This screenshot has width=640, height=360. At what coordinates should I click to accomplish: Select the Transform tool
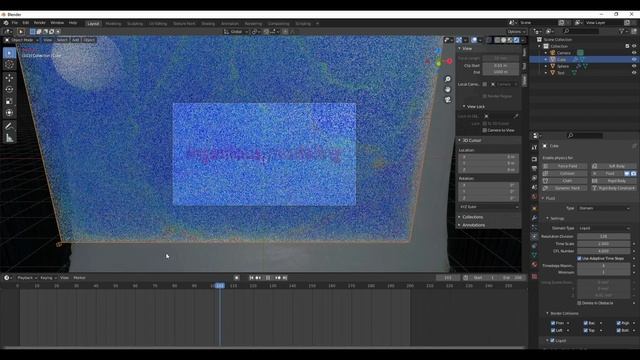(9, 113)
